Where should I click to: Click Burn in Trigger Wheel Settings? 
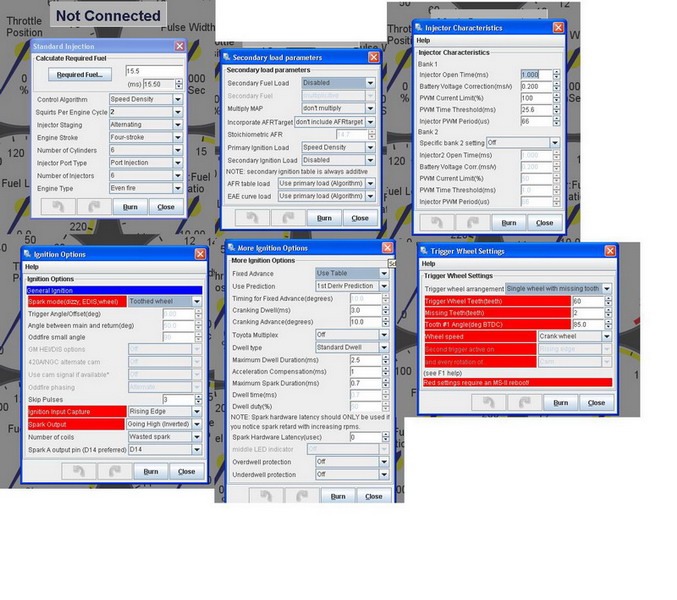561,402
